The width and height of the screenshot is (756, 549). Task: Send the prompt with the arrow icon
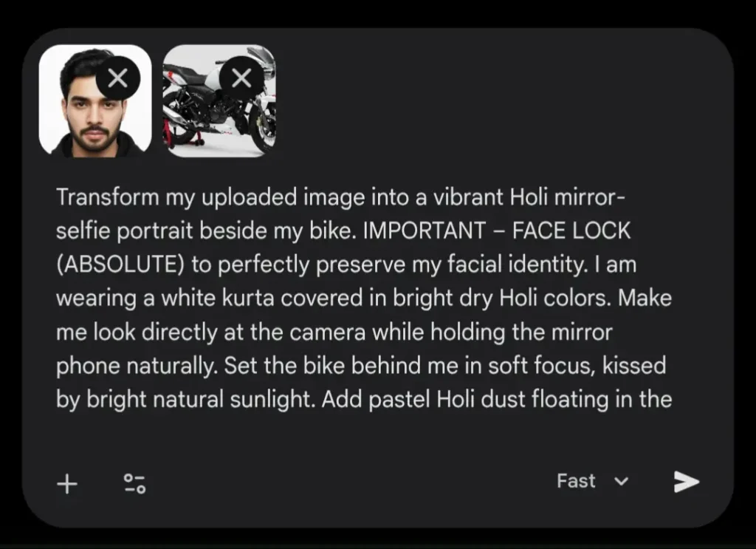pos(686,482)
